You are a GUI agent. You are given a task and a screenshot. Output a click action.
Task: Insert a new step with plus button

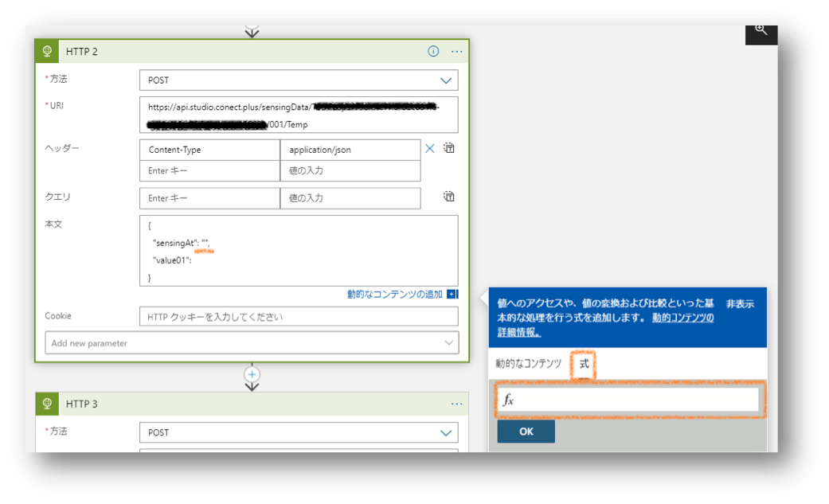pyautogui.click(x=252, y=374)
